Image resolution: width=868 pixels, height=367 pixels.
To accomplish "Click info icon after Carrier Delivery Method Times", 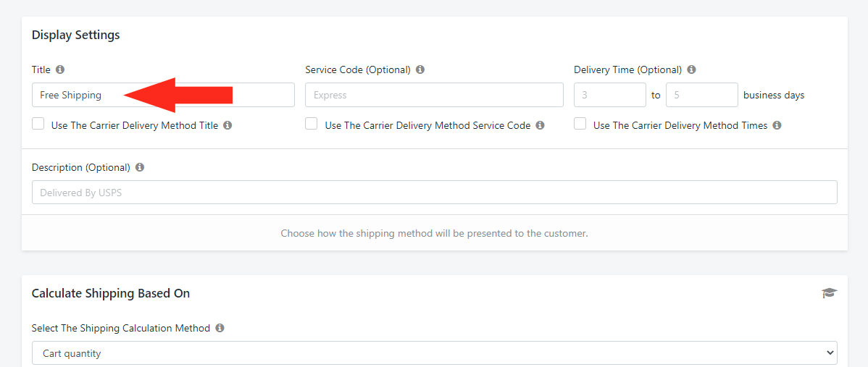I will [777, 125].
